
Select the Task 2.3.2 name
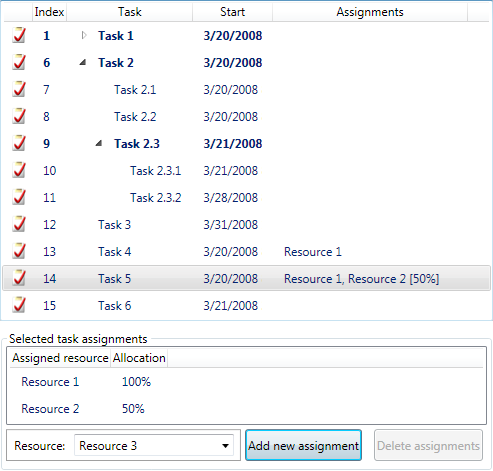pos(155,198)
